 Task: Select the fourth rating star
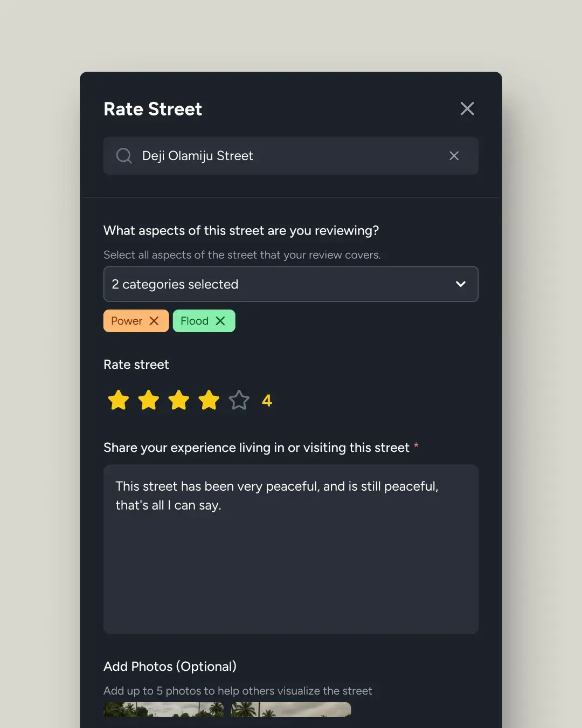[209, 401]
